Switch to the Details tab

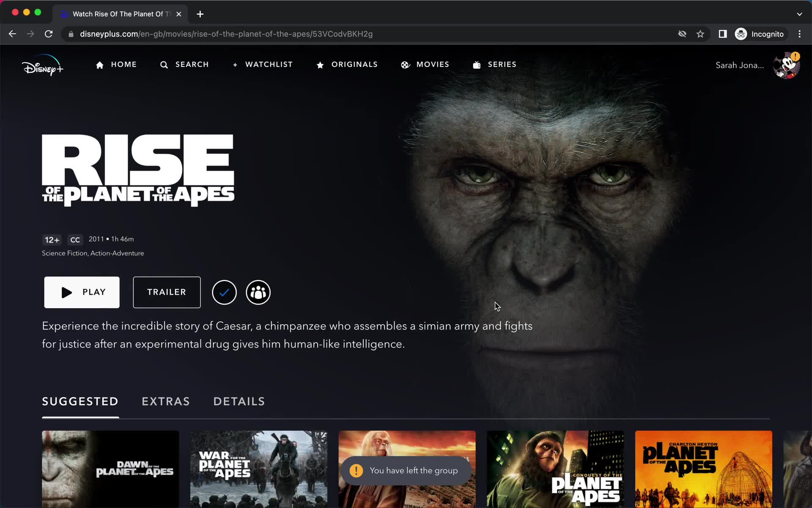coord(239,401)
